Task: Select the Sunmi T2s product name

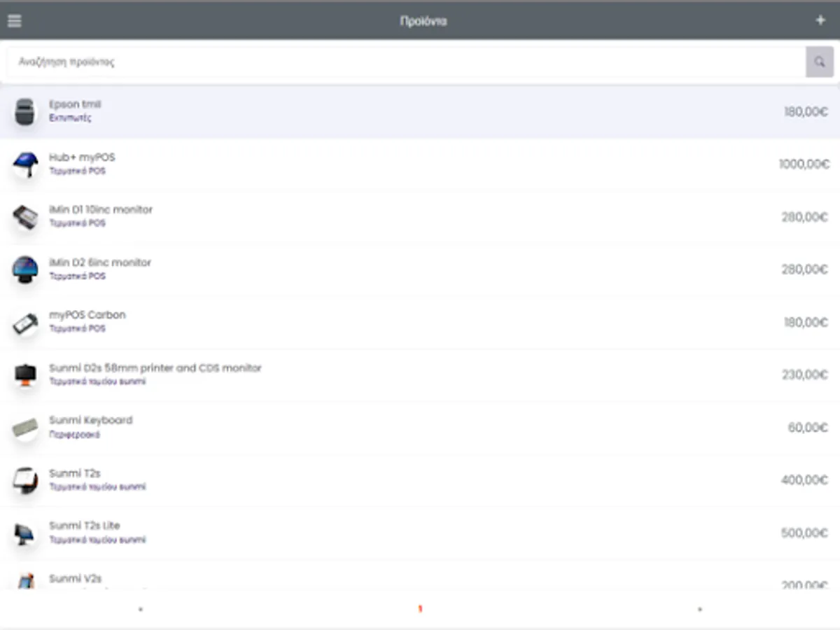Action: (75, 474)
